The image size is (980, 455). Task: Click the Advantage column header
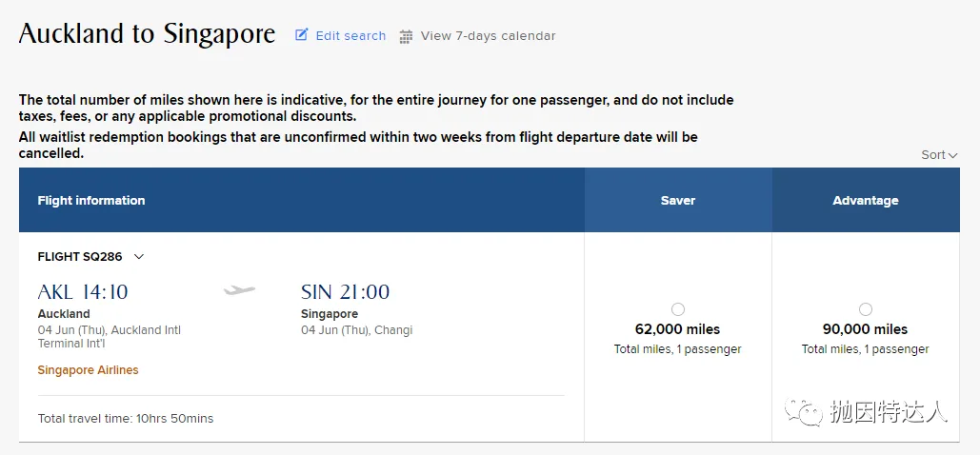(866, 200)
